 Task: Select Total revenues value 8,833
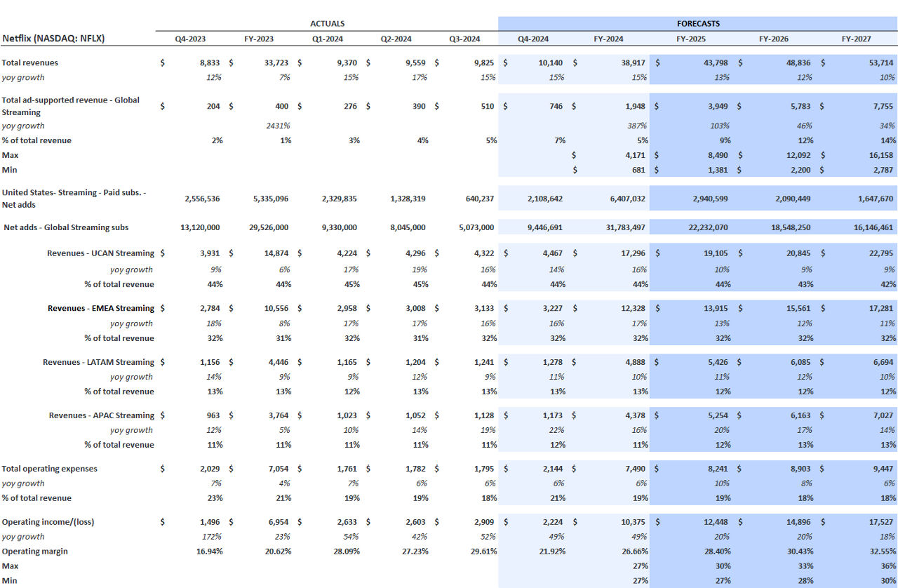210,63
